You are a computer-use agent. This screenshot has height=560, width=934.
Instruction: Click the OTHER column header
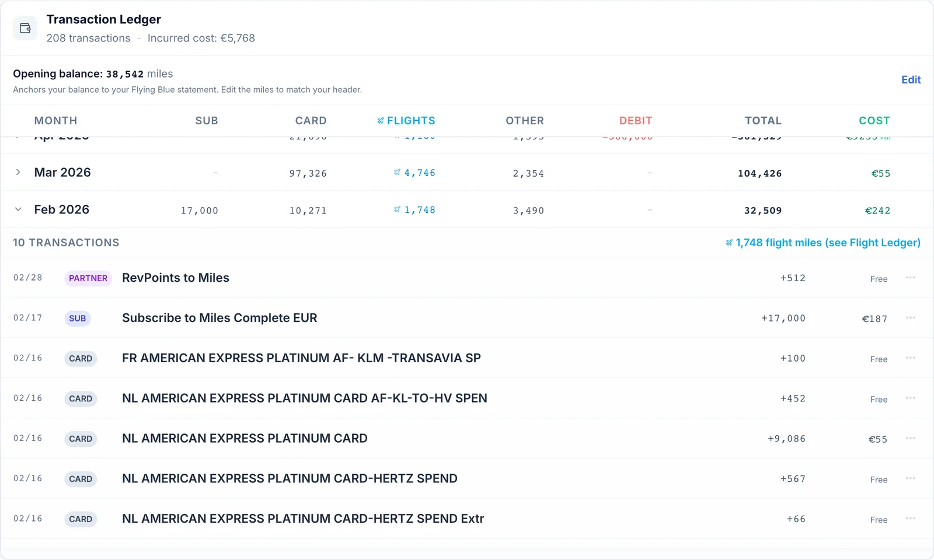tap(525, 121)
